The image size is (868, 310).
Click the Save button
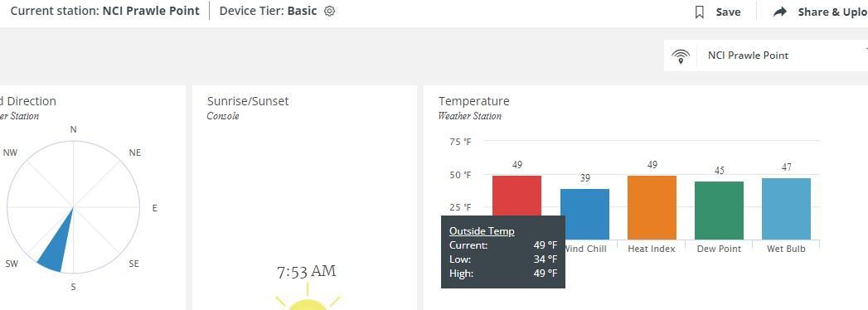coord(717,12)
